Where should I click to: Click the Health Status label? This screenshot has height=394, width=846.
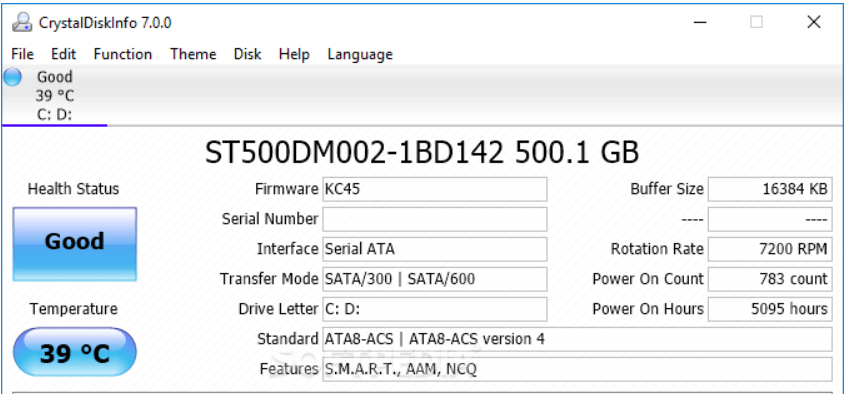pyautogui.click(x=73, y=189)
